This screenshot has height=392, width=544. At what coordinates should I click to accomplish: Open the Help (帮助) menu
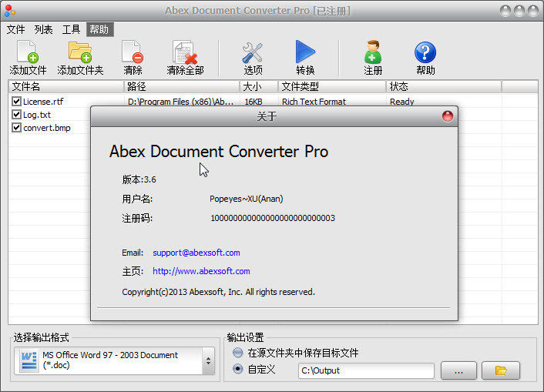[x=99, y=29]
